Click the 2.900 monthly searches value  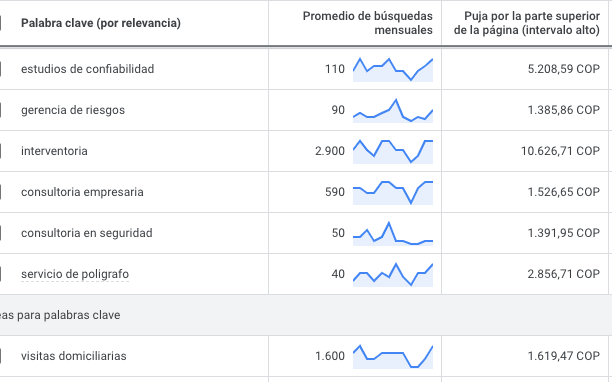click(330, 151)
